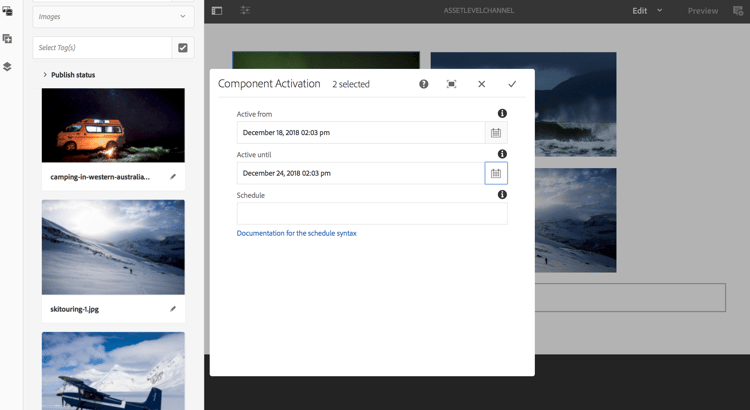Image resolution: width=750 pixels, height=410 pixels.
Task: Open page properties sliders icon
Action: [x=245, y=10]
